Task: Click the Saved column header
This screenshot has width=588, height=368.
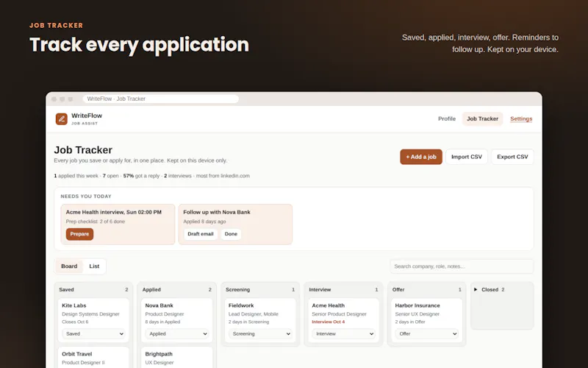Action: (x=66, y=289)
